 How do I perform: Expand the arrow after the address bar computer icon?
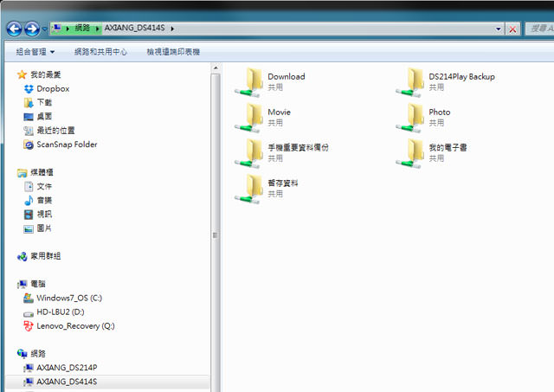tap(68, 29)
